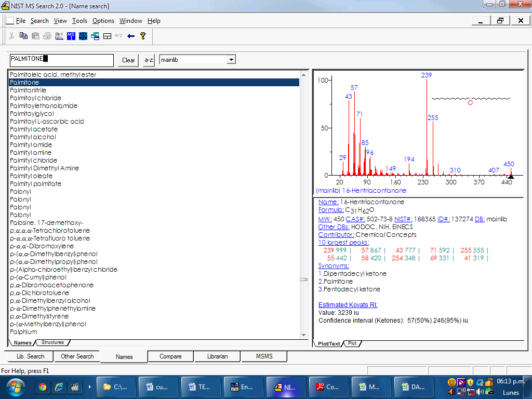532x399 pixels.
Task: Open the File menu
Action: pos(21,21)
